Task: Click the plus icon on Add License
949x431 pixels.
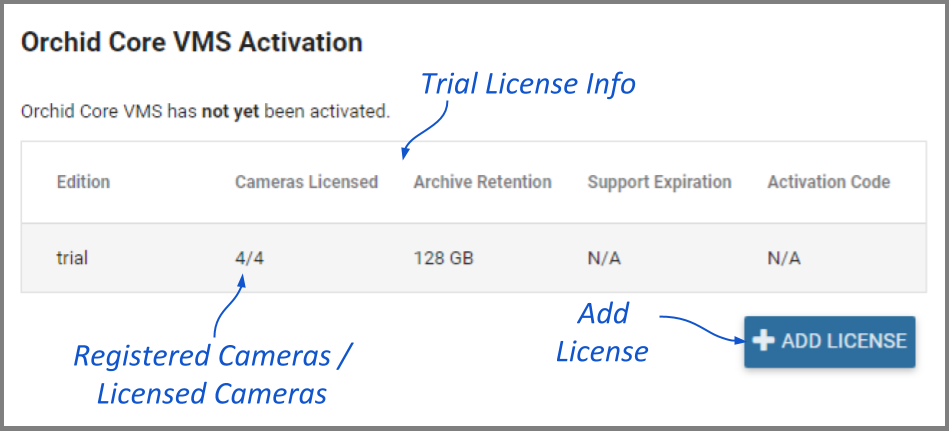Action: pos(764,341)
